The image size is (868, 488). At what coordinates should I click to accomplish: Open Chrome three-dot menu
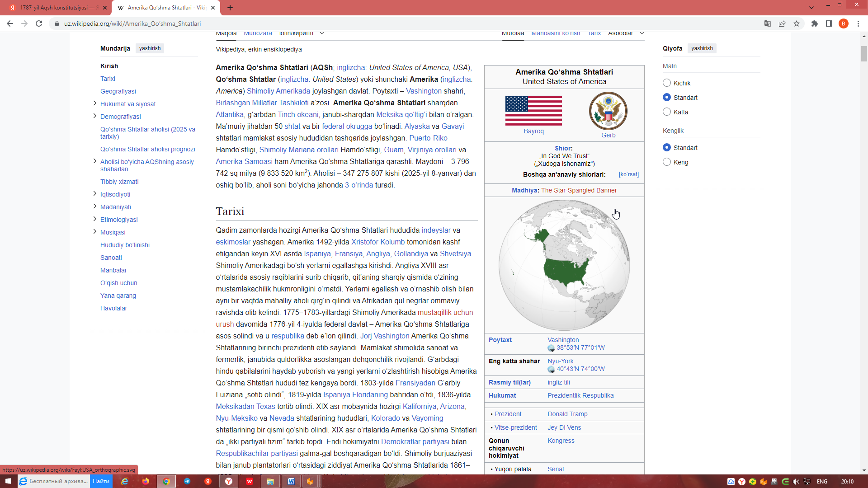[x=858, y=23]
